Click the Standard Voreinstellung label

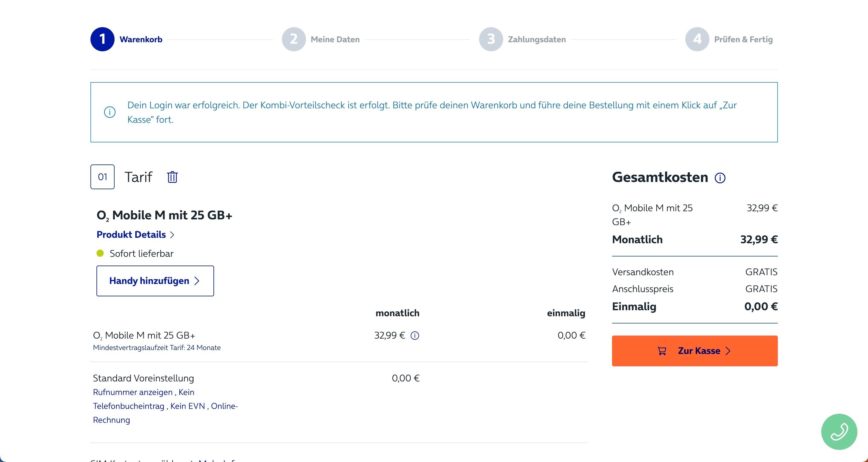144,378
